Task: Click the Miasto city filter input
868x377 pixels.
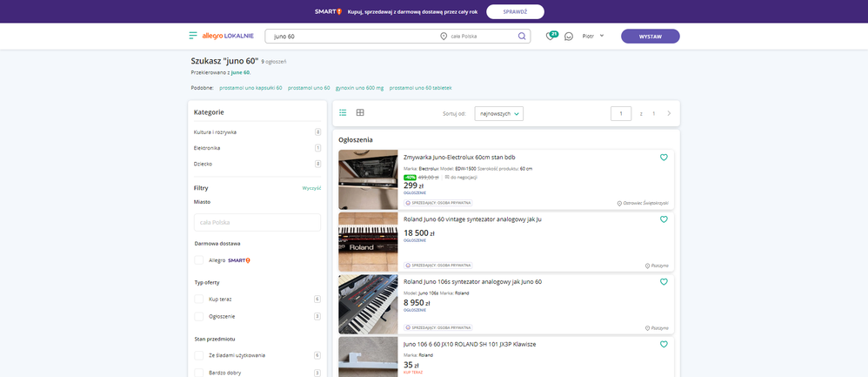Action: click(x=257, y=222)
